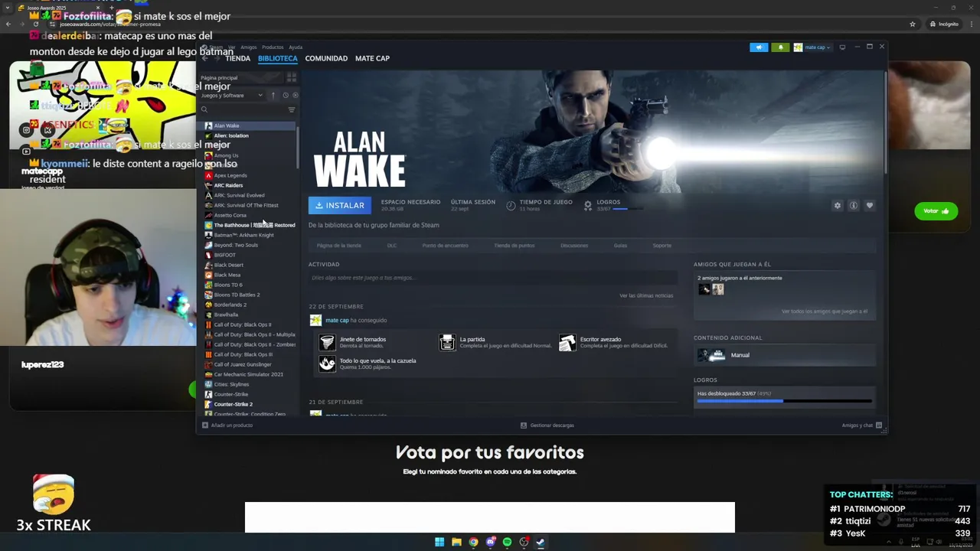The width and height of the screenshot is (980, 551).
Task: Open the MATE CAP profile tab
Action: [372, 58]
